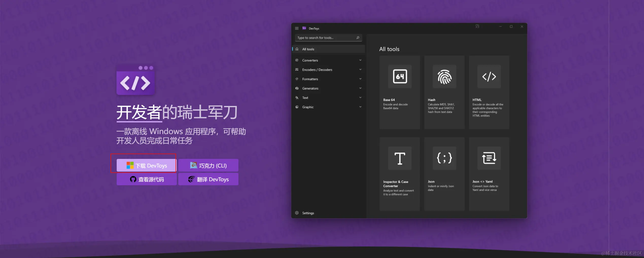644x258 pixels.
Task: Expand the Formatters chevron
Action: coord(360,79)
